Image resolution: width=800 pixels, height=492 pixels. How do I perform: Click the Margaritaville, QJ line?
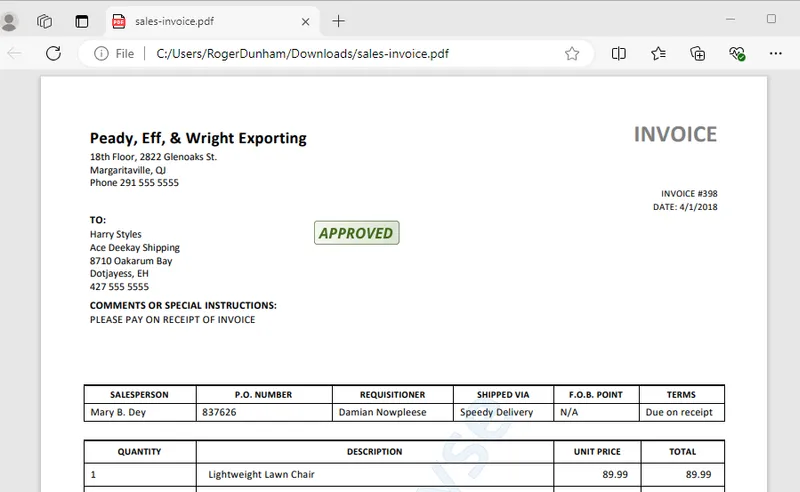pyautogui.click(x=128, y=170)
